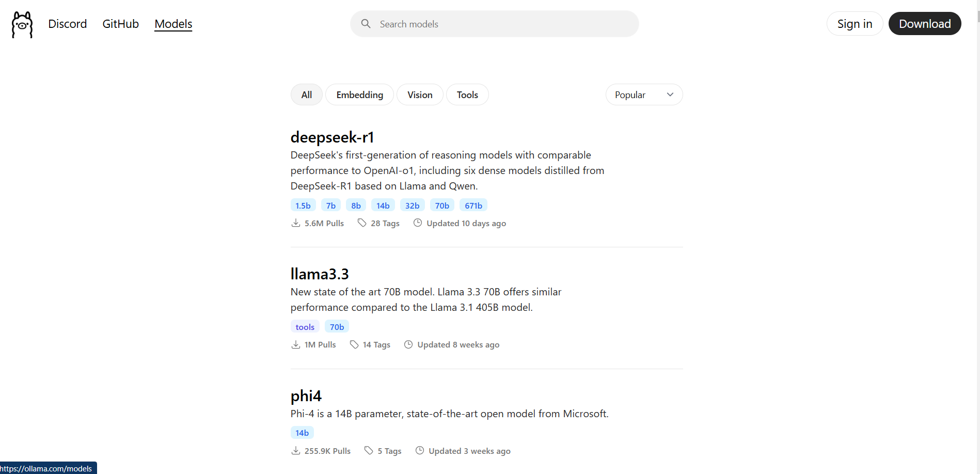
Task: Click the download icon next to 5.6M Pulls
Action: click(x=295, y=223)
